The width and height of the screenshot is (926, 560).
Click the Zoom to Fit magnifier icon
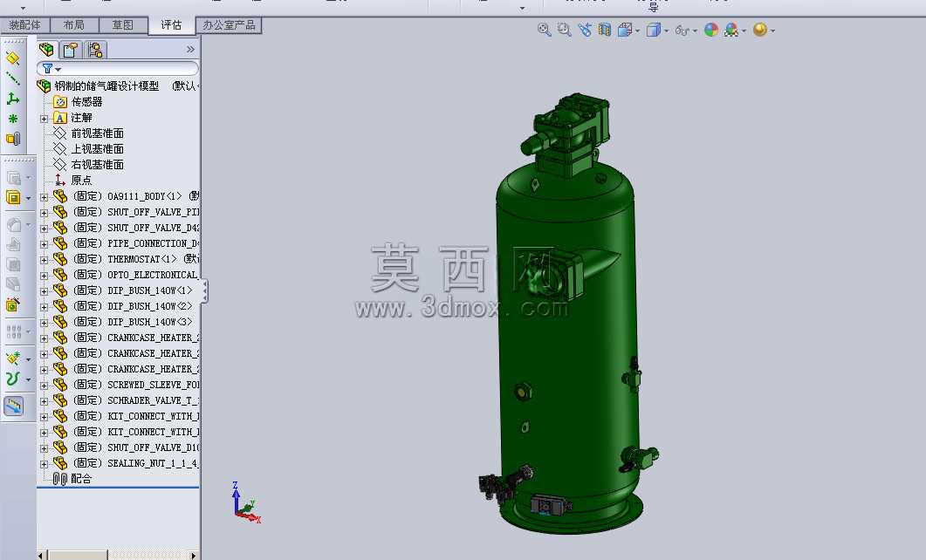click(544, 30)
